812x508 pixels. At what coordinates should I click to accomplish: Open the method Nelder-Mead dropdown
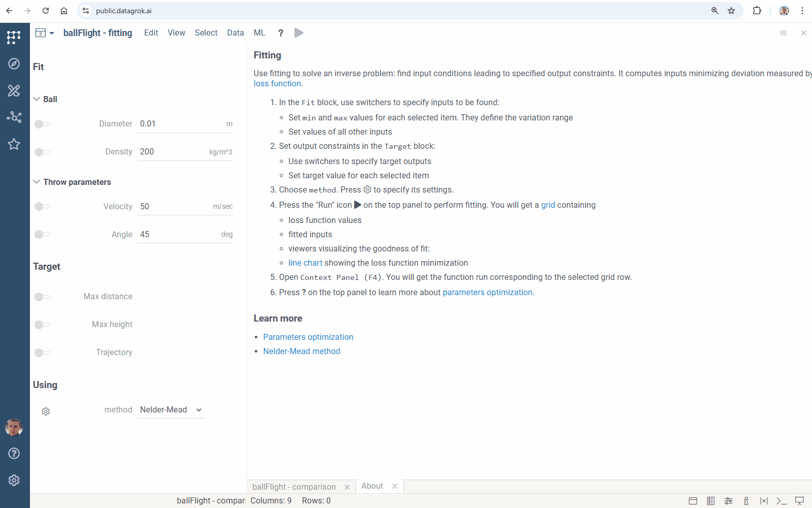tap(171, 410)
